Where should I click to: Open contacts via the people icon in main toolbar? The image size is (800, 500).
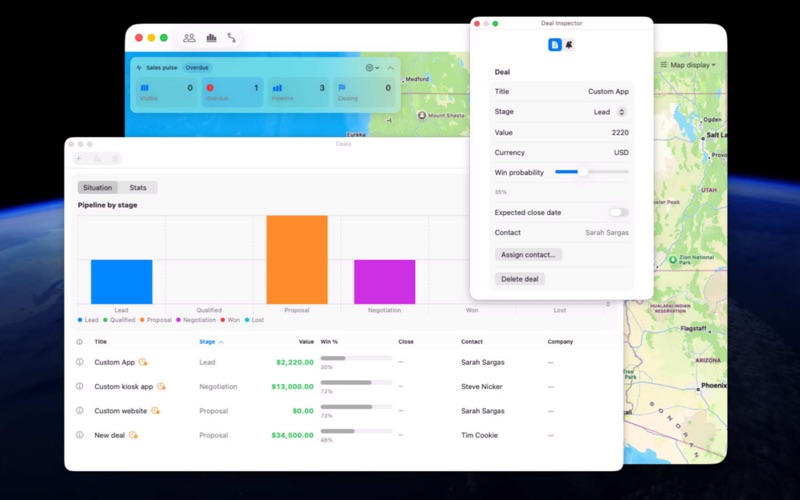pos(189,38)
